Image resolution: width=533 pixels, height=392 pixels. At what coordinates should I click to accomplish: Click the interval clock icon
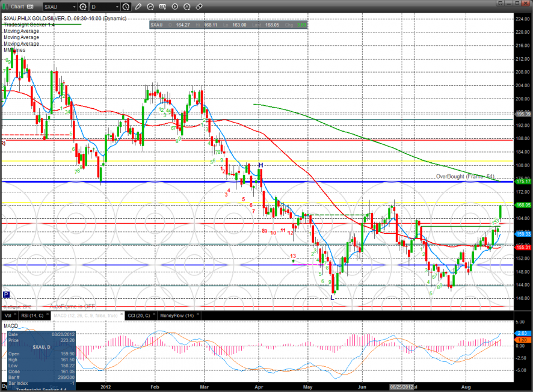[126, 7]
